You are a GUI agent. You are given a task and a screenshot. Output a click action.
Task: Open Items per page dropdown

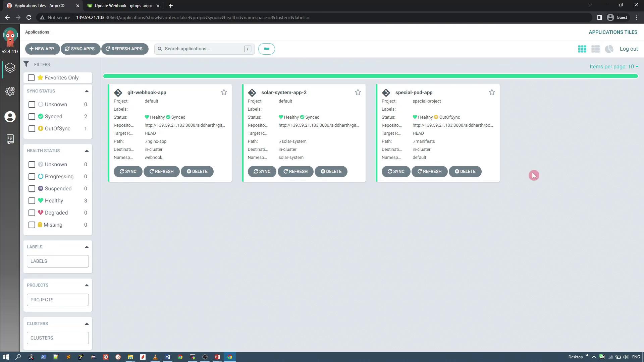coord(613,67)
